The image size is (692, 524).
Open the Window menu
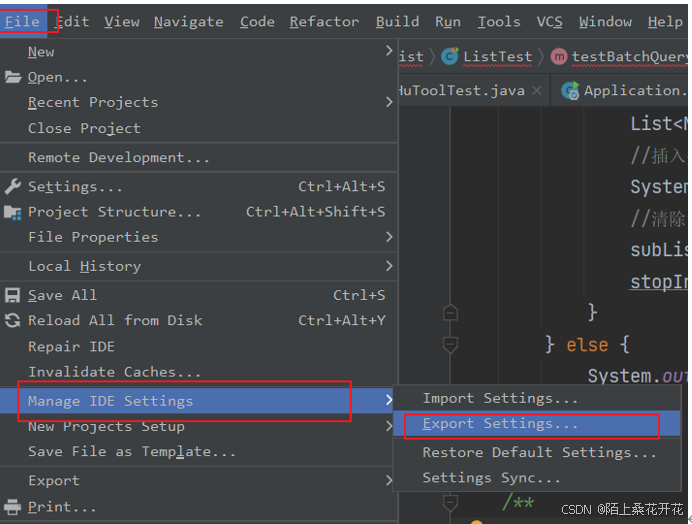point(605,21)
